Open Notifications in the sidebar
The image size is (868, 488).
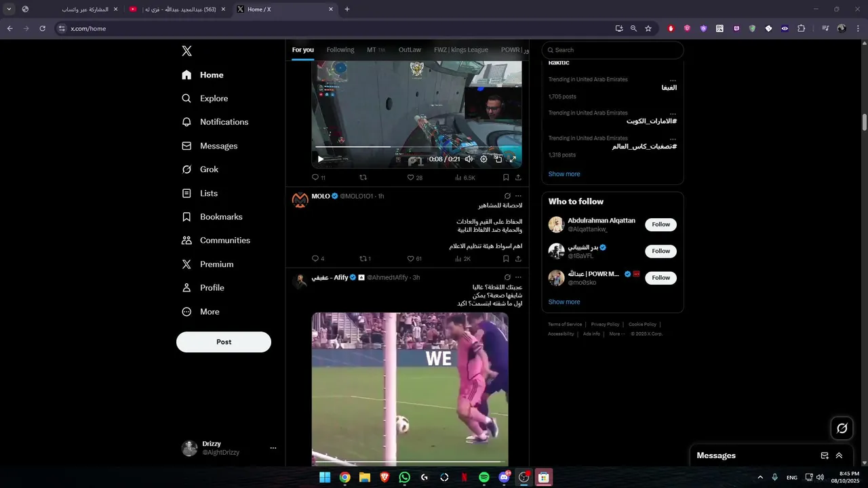pos(215,122)
